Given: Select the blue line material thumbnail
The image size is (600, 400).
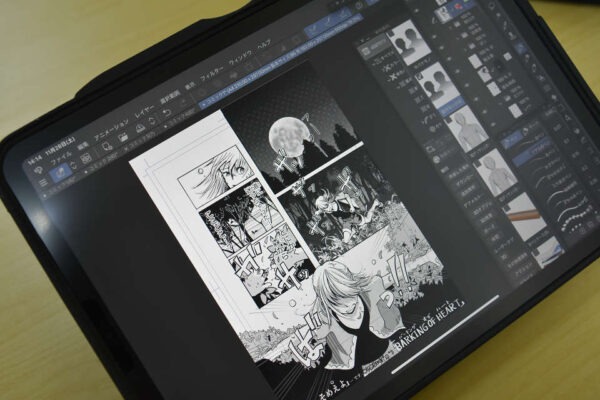Looking at the screenshot, I should click(x=549, y=252).
